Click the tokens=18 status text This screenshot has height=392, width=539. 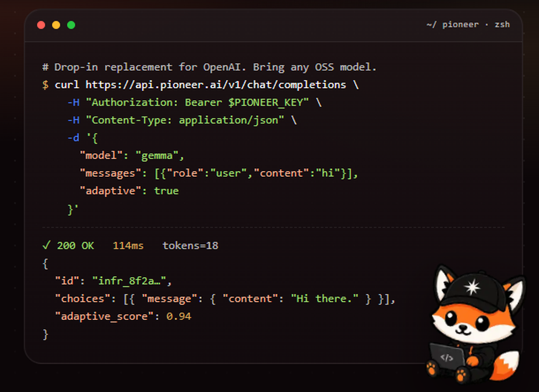point(190,245)
